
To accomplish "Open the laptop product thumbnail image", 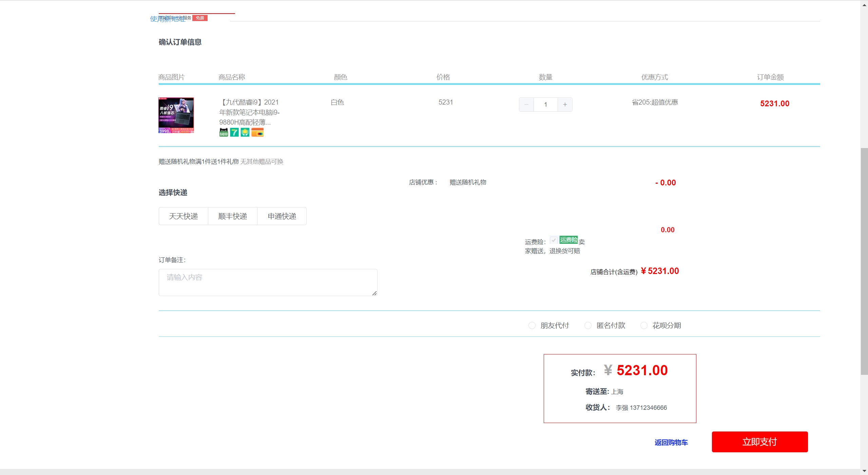I will coord(176,115).
